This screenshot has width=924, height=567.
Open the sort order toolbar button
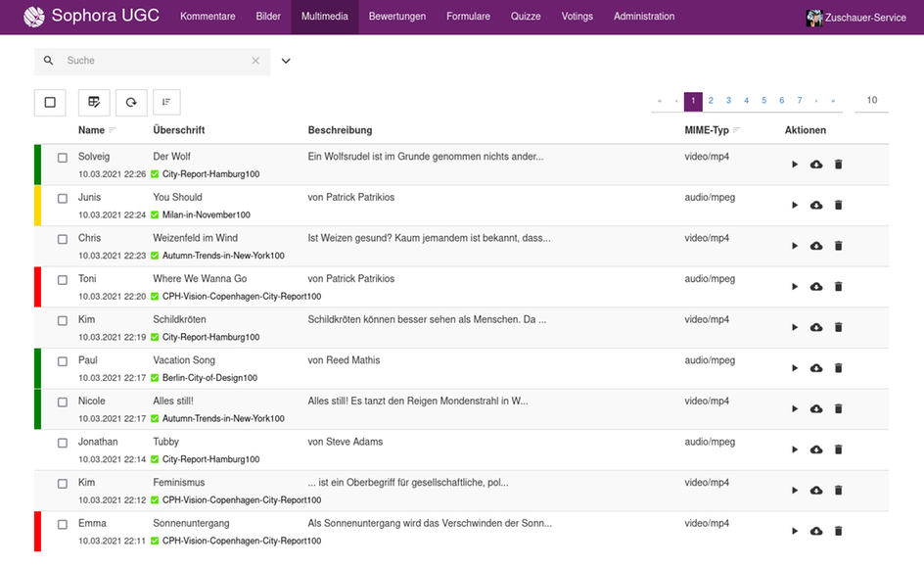pyautogui.click(x=166, y=102)
